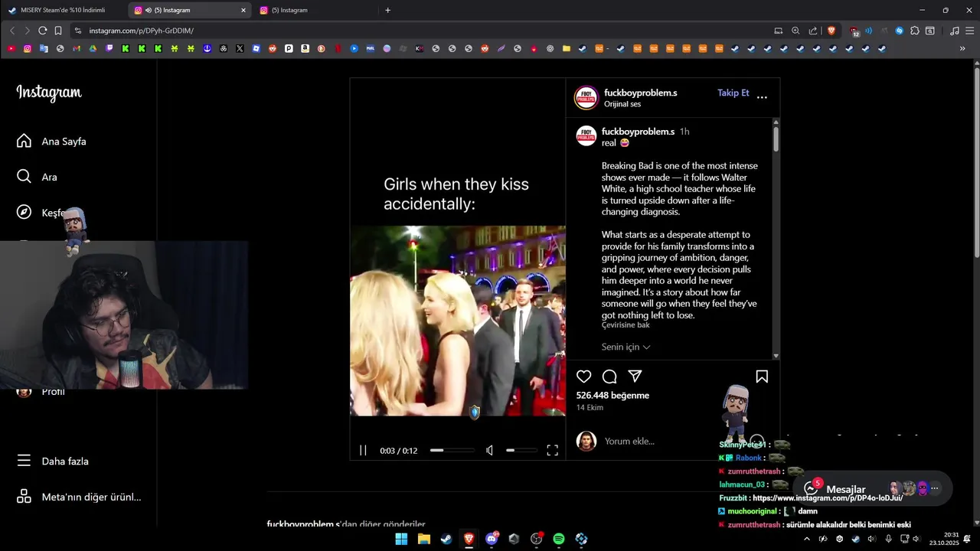Click the share page icon in address bar
Image resolution: width=980 pixels, height=551 pixels.
click(812, 31)
